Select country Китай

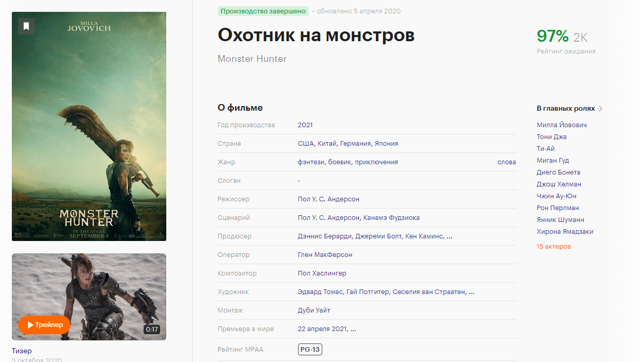click(x=326, y=144)
